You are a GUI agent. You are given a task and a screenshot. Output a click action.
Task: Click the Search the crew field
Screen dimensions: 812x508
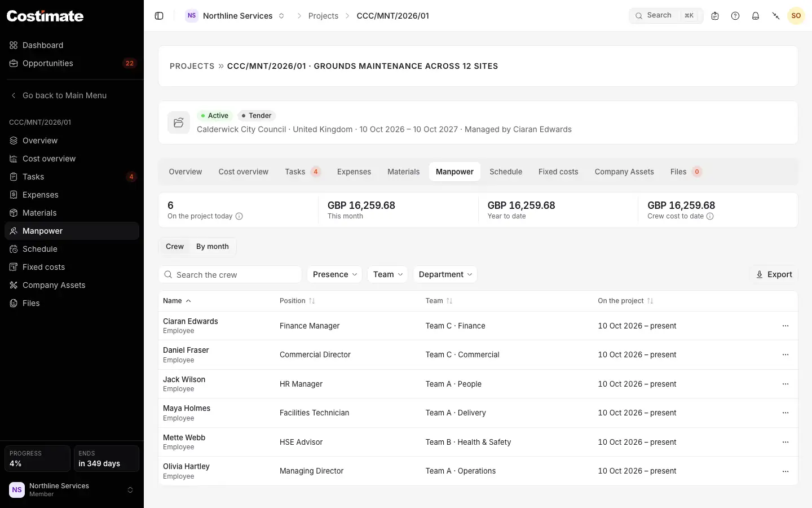click(x=230, y=274)
